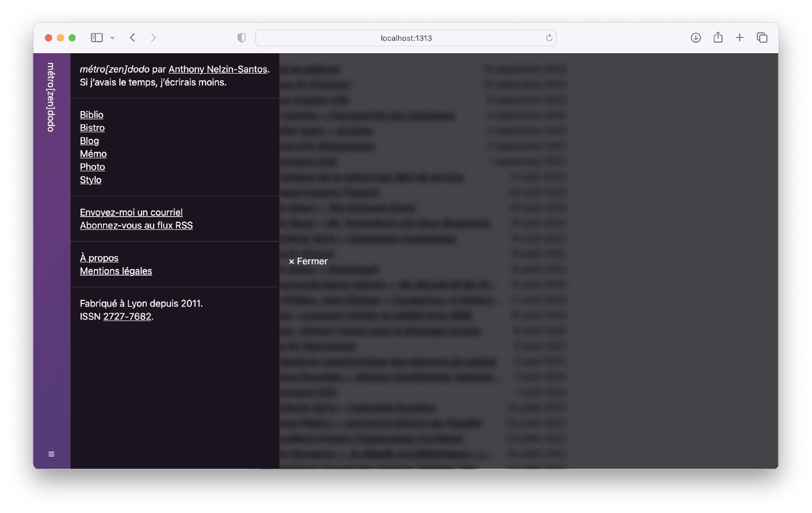Go forward to the next page
This screenshot has width=812, height=513.
click(153, 38)
